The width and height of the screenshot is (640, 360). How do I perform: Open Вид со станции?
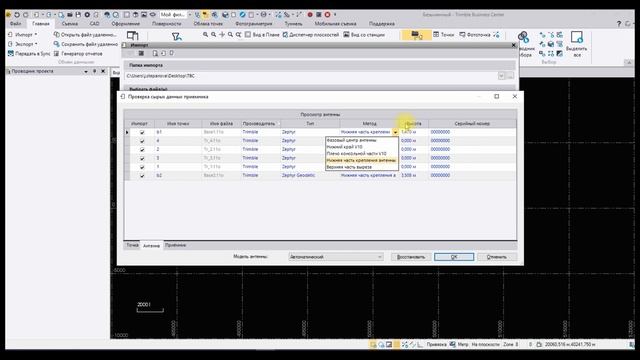364,35
